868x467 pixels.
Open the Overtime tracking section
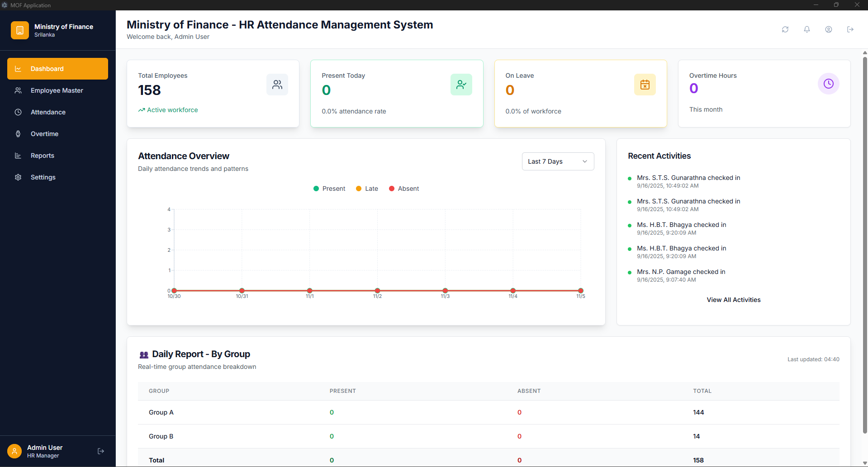point(44,133)
